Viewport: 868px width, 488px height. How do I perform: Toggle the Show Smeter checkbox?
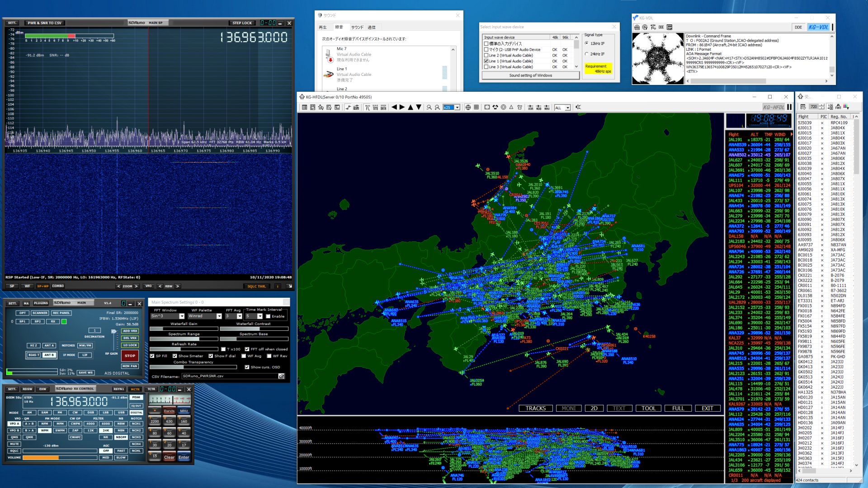pyautogui.click(x=175, y=356)
